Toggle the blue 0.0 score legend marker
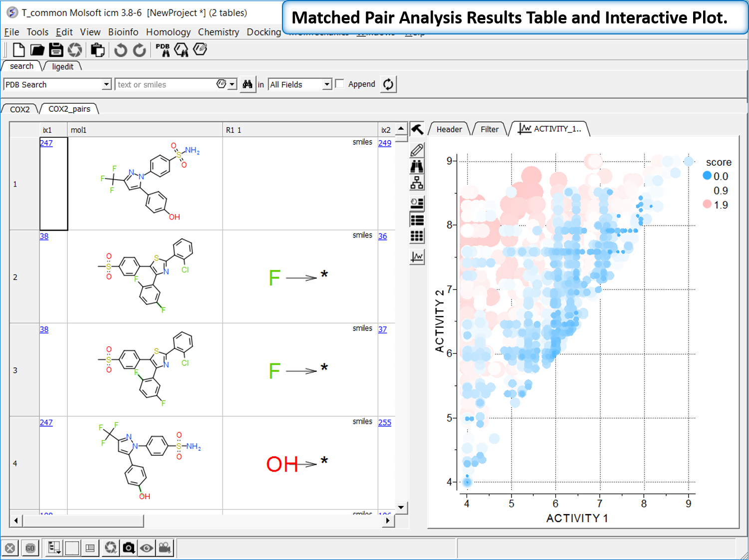Image resolution: width=749 pixels, height=560 pixels. click(x=707, y=176)
